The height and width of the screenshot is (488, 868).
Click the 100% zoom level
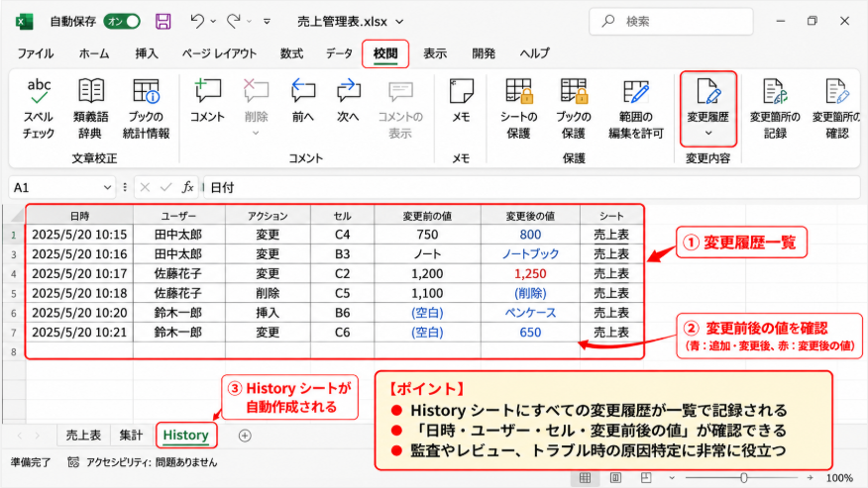click(839, 478)
